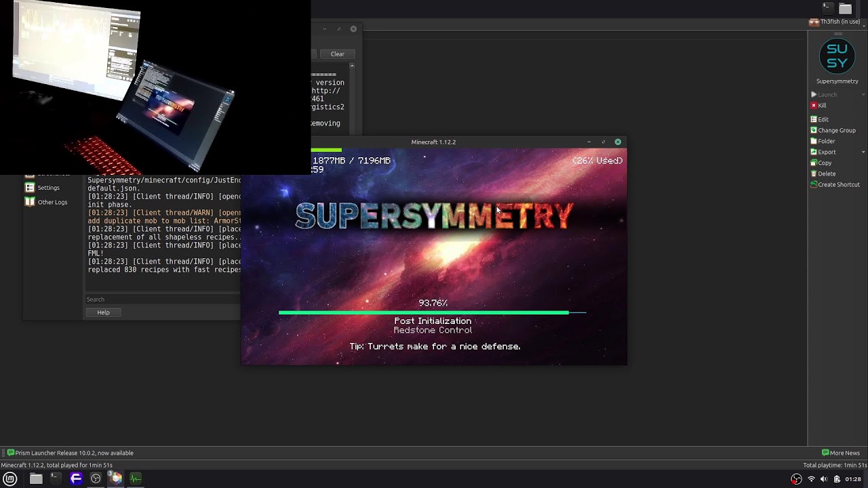Switch to Prism Launcher in taskbar
Viewport: 868px width, 488px height.
116,479
